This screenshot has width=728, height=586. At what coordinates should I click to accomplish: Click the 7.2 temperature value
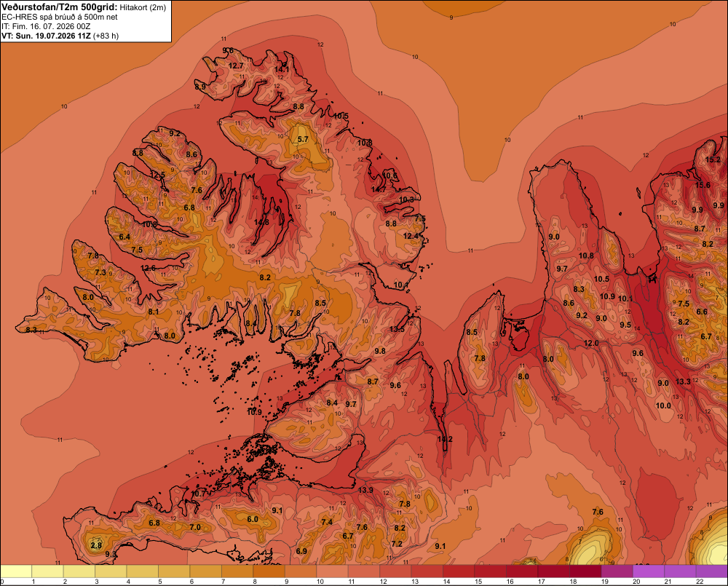click(x=397, y=544)
